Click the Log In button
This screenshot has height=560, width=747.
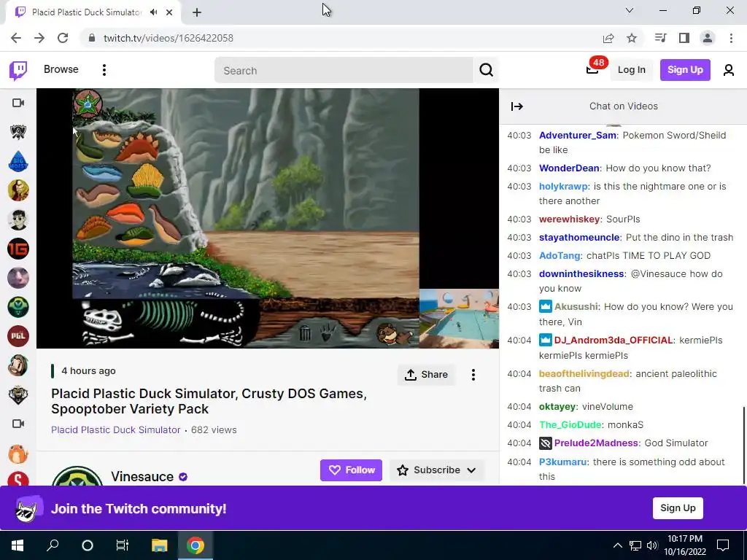click(631, 70)
